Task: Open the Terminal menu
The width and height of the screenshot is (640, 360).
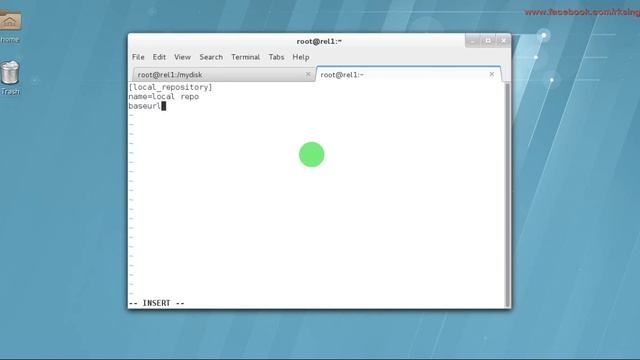Action: (245, 57)
